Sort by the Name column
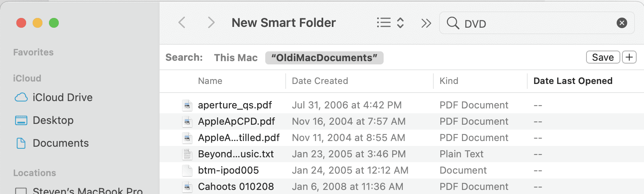The height and width of the screenshot is (194, 644). 210,81
